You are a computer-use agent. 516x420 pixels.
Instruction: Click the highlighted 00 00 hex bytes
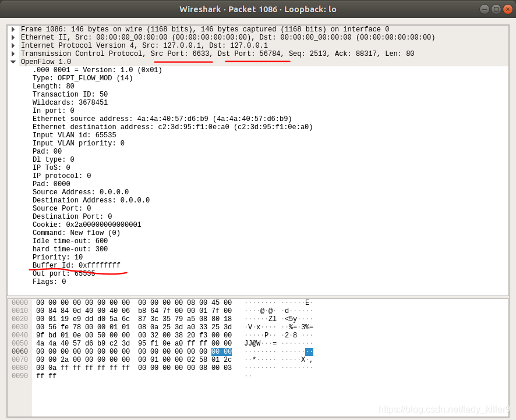click(x=221, y=351)
